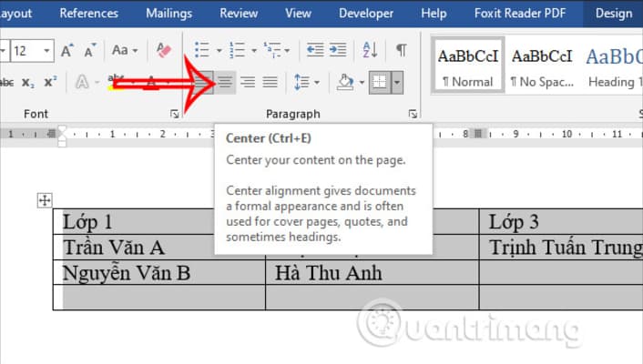The height and width of the screenshot is (364, 643).
Task: Increase indent of the paragraph
Action: 339,50
